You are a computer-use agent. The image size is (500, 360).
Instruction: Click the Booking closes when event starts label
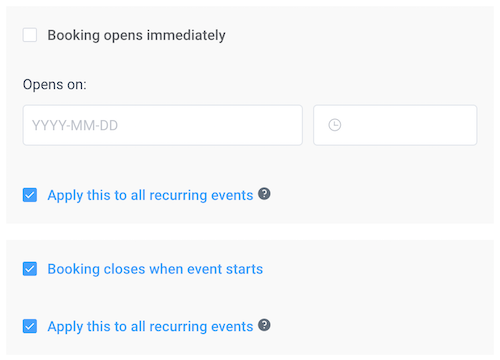155,269
